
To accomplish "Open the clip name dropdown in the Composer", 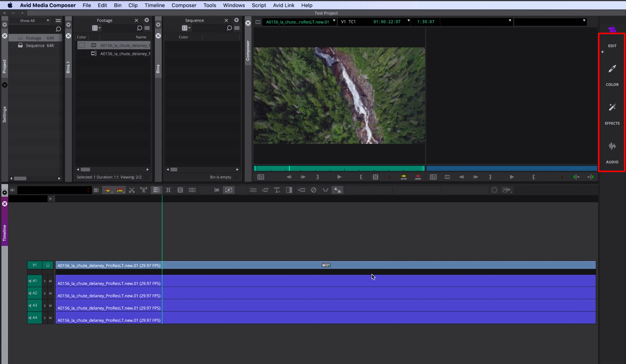I will pyautogui.click(x=335, y=22).
